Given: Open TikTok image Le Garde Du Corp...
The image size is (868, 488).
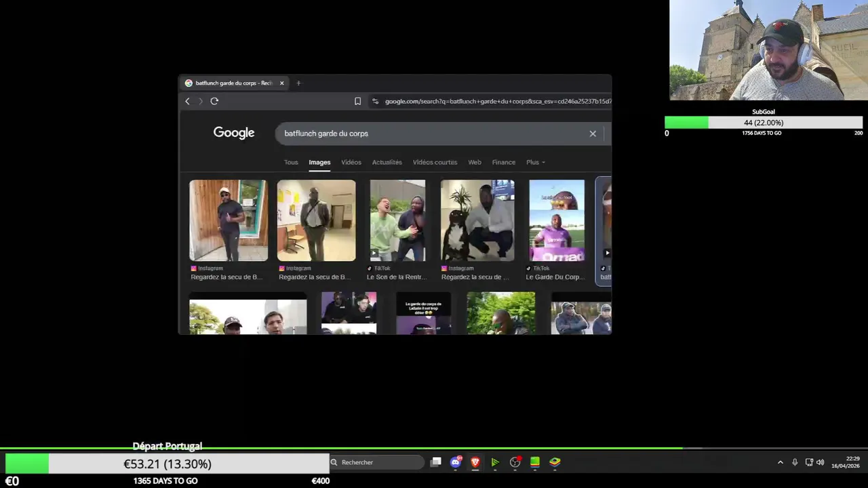Looking at the screenshot, I should [x=557, y=220].
